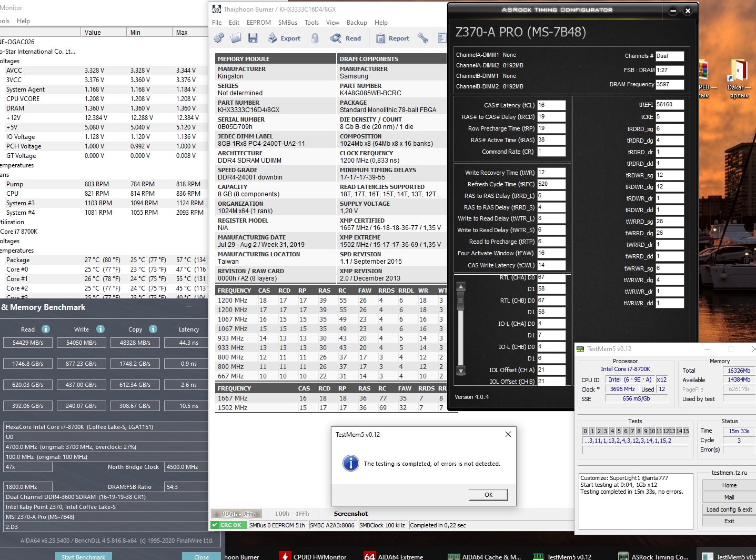
Task: Open the Edit menu in Thaiphoon Burner
Action: tap(234, 23)
